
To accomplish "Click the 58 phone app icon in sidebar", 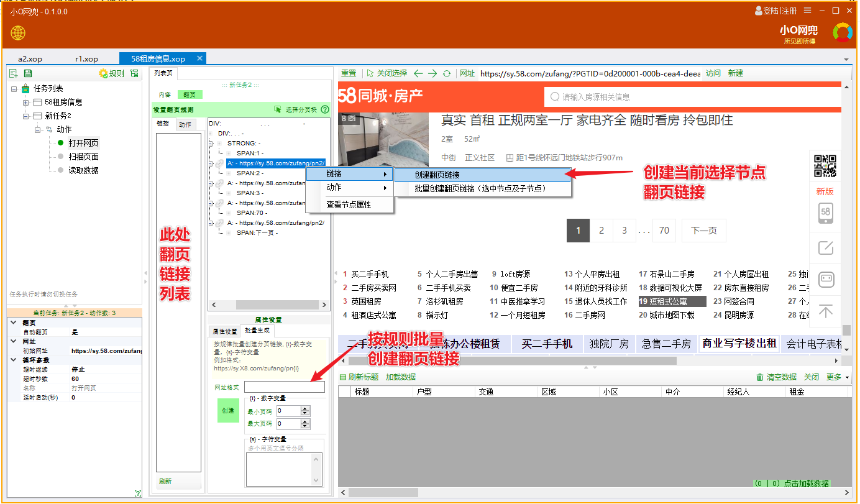I will point(825,213).
